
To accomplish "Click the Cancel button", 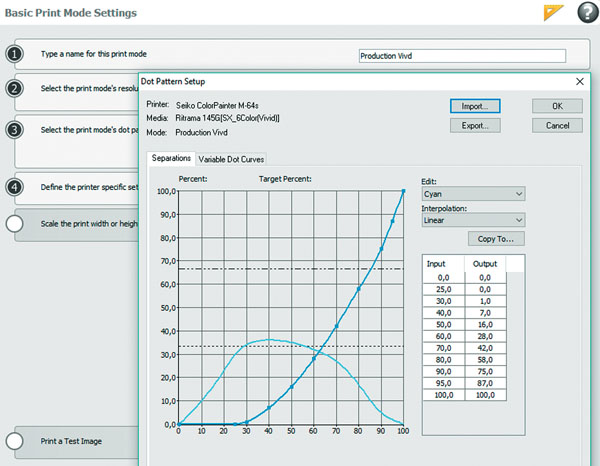I will coord(557,125).
